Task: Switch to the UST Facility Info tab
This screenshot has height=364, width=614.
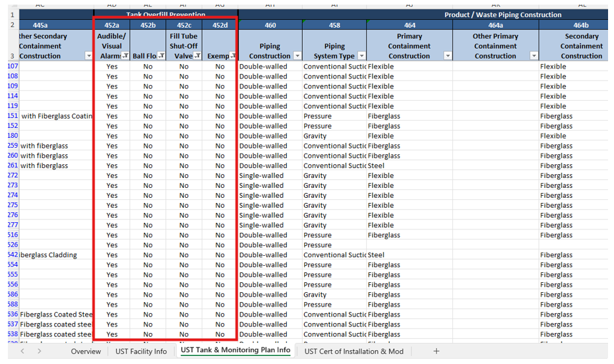Action: 141,351
